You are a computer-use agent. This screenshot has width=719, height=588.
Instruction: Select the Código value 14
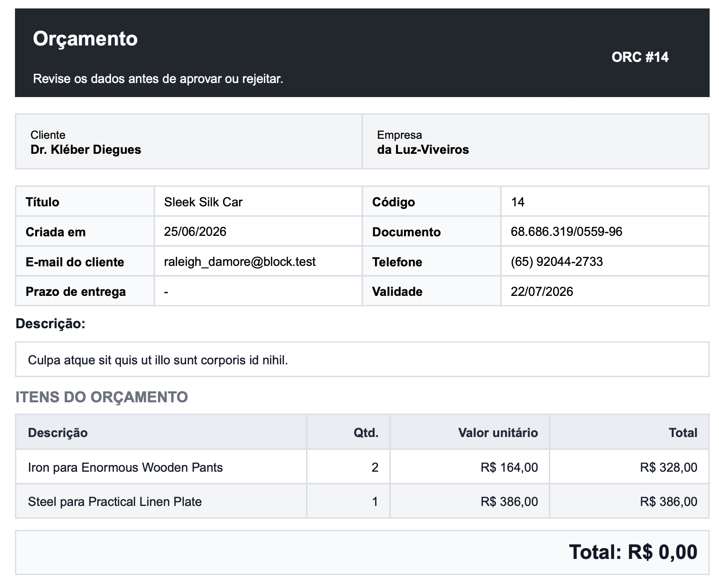[517, 202]
